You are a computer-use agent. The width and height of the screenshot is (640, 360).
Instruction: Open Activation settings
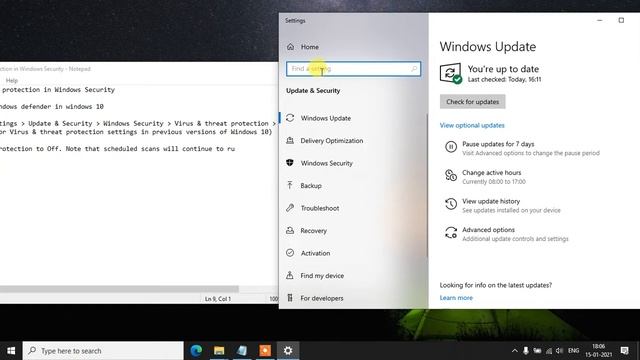click(315, 253)
